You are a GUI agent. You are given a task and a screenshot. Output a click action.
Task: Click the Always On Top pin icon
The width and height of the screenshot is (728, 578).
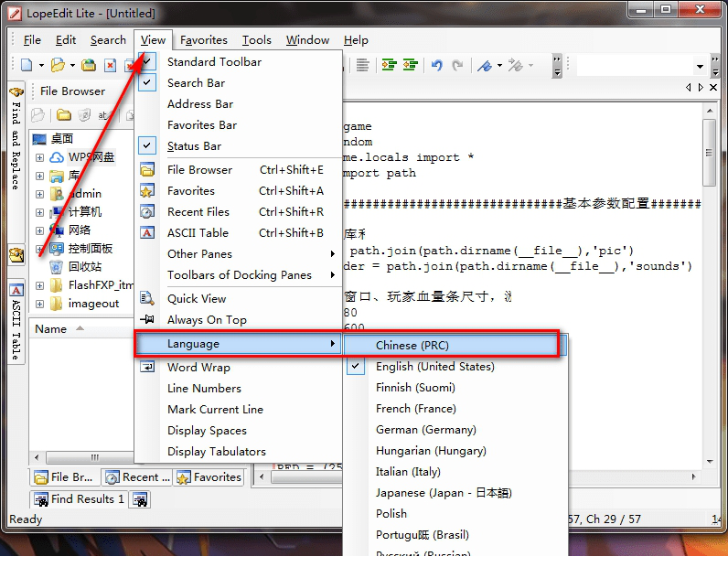(x=147, y=319)
